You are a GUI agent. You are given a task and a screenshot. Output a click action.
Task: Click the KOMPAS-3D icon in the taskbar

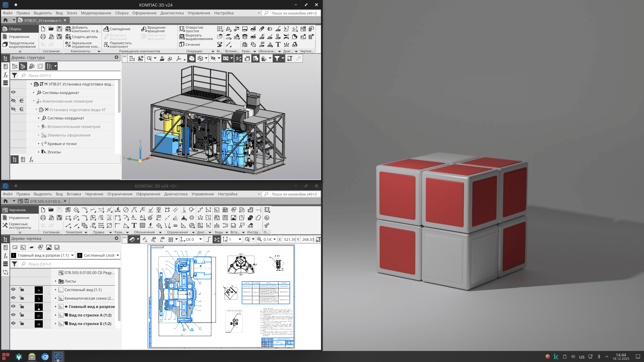(58, 356)
